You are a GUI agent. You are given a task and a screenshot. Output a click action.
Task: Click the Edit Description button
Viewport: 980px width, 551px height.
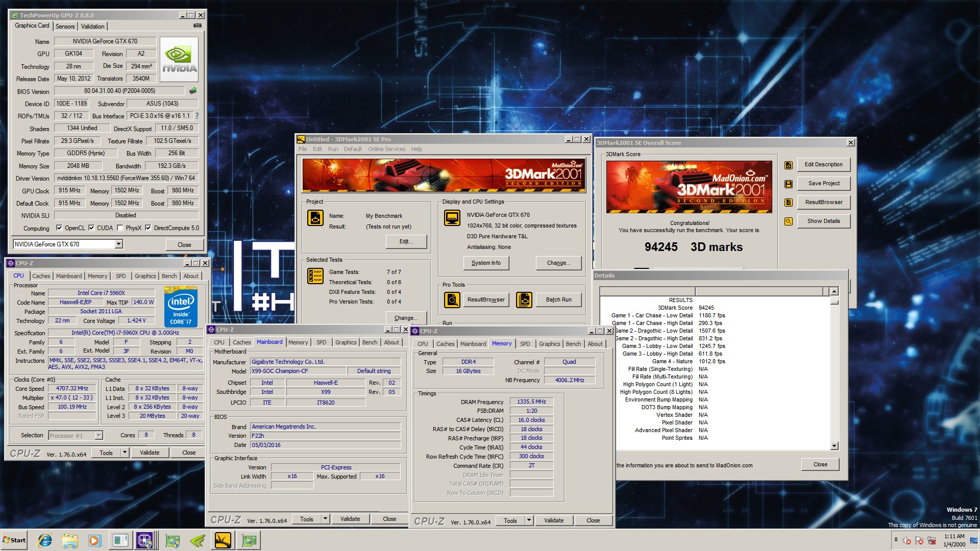coord(823,165)
